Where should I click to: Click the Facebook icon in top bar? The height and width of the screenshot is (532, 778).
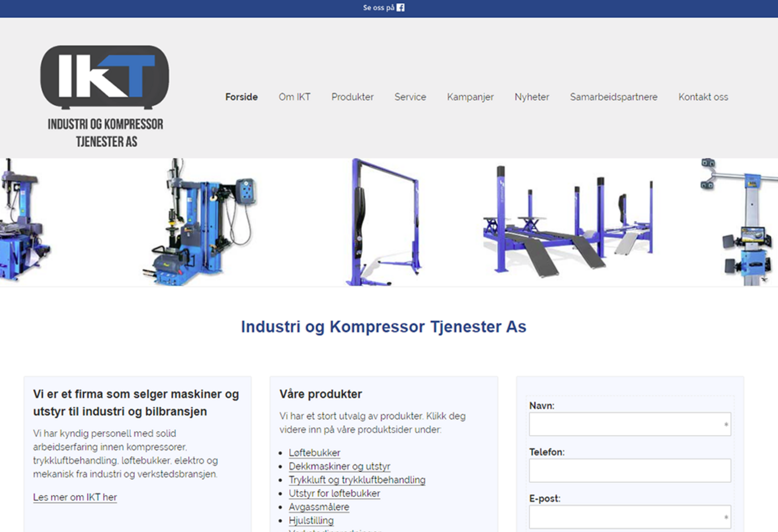coord(400,8)
